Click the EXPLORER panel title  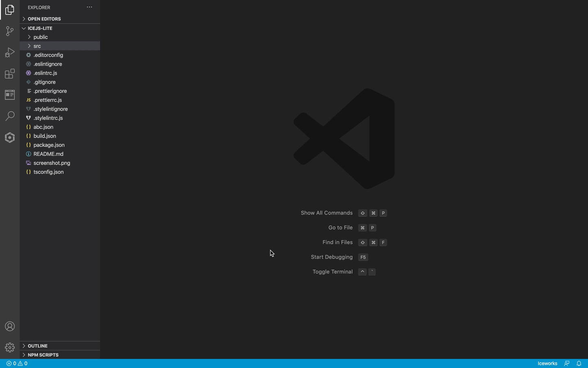(39, 7)
